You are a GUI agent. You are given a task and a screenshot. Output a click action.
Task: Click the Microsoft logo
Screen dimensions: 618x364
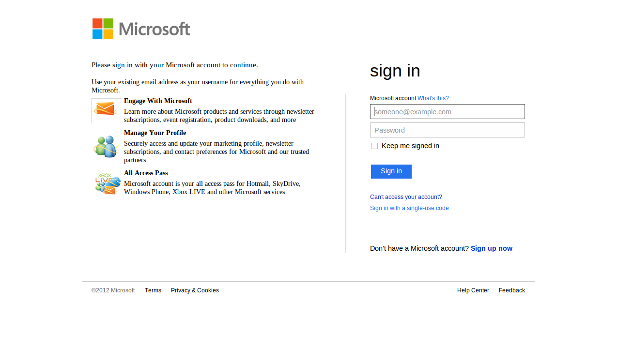tap(141, 29)
